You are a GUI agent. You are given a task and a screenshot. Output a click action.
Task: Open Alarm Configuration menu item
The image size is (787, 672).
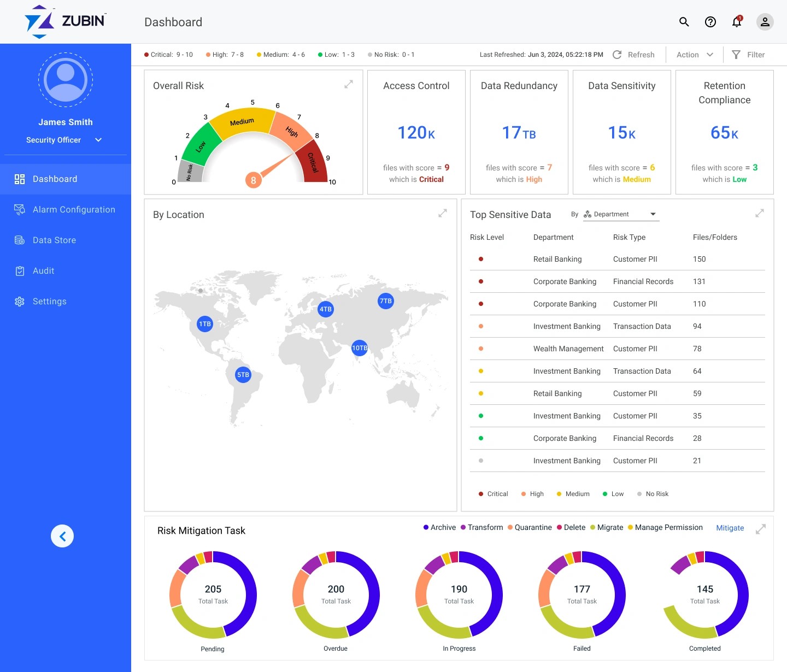pos(66,210)
